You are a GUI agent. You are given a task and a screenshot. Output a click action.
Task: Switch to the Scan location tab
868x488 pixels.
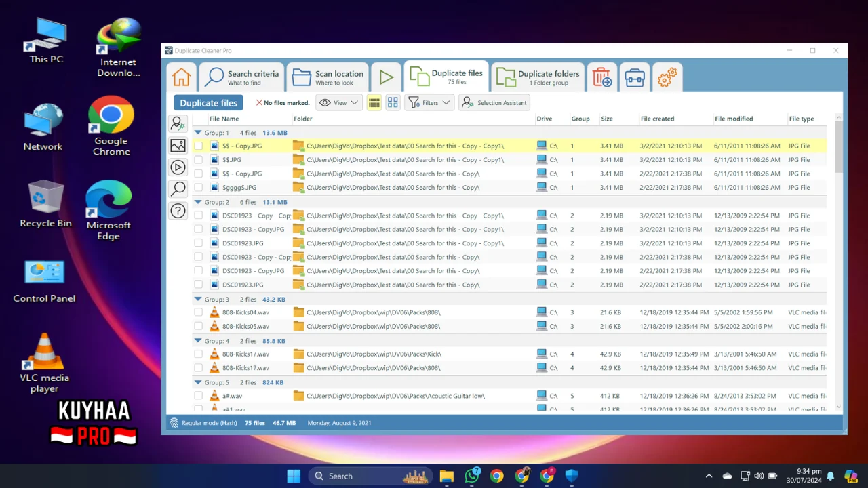click(328, 77)
